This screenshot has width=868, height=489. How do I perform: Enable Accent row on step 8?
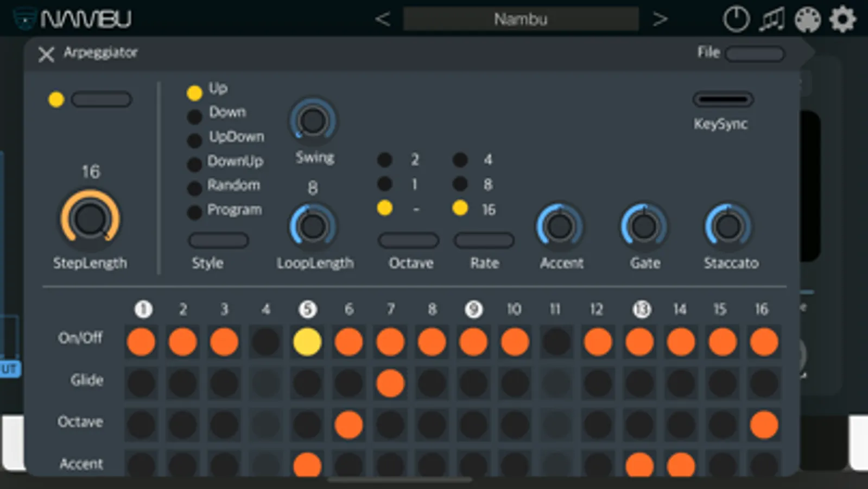(432, 465)
